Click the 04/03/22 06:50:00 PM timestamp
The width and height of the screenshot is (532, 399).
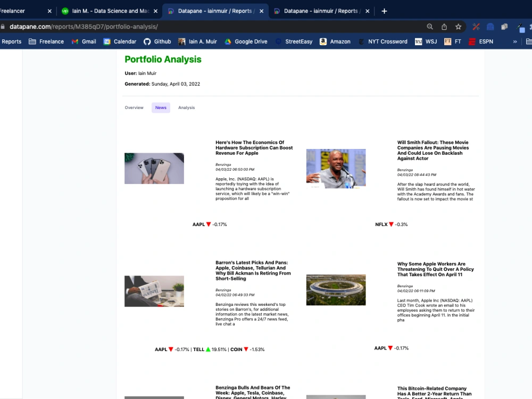[x=235, y=169]
